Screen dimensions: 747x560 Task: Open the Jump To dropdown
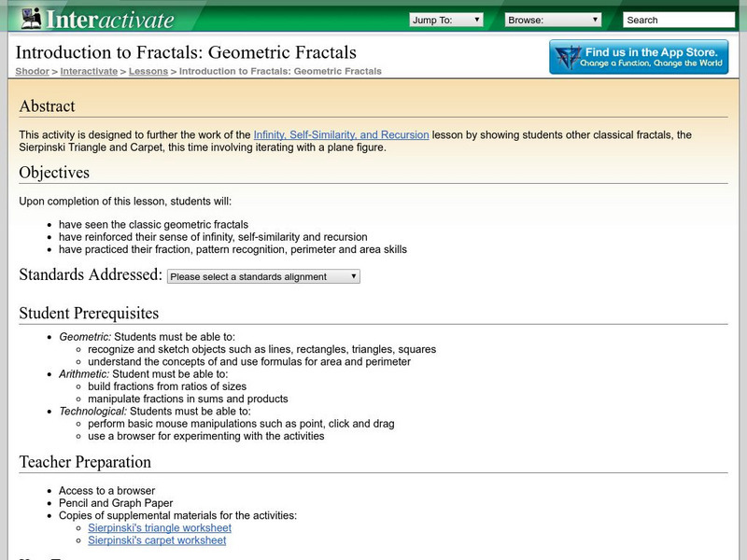point(445,20)
